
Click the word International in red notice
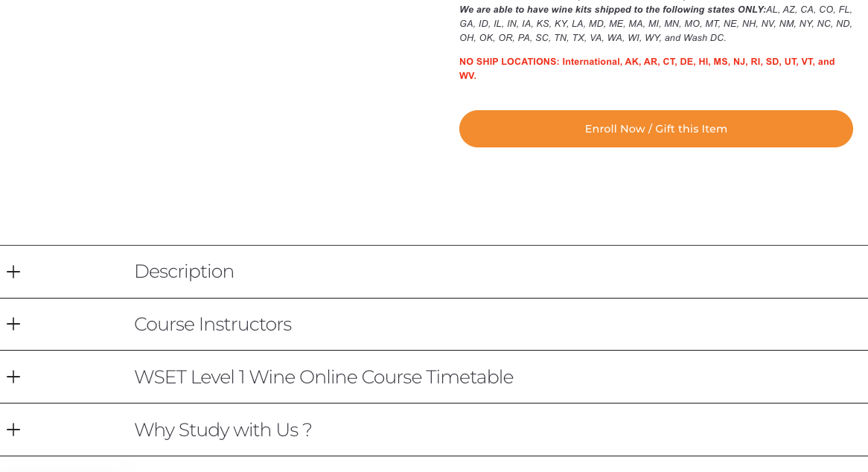(x=591, y=62)
